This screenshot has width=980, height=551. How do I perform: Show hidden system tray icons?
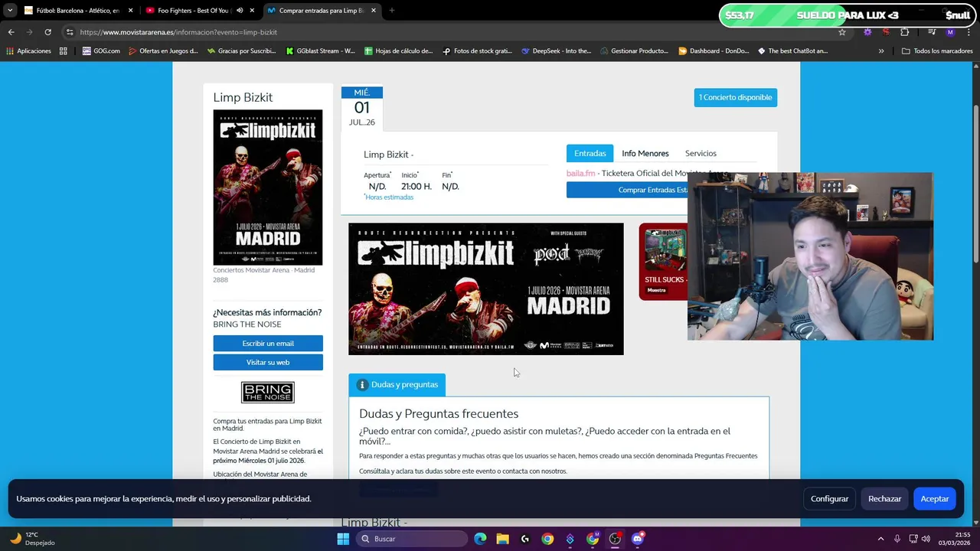pos(880,539)
